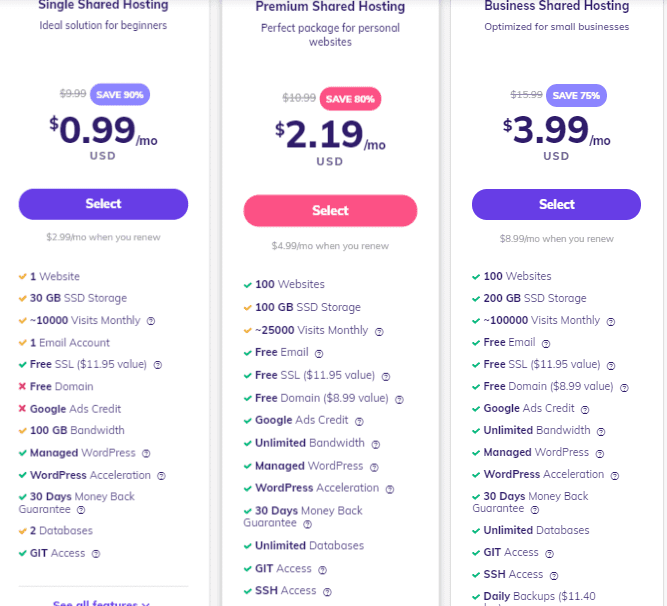Show tooltip for Premium Free Domain ($8.99 value)
The width and height of the screenshot is (667, 606).
tap(399, 399)
